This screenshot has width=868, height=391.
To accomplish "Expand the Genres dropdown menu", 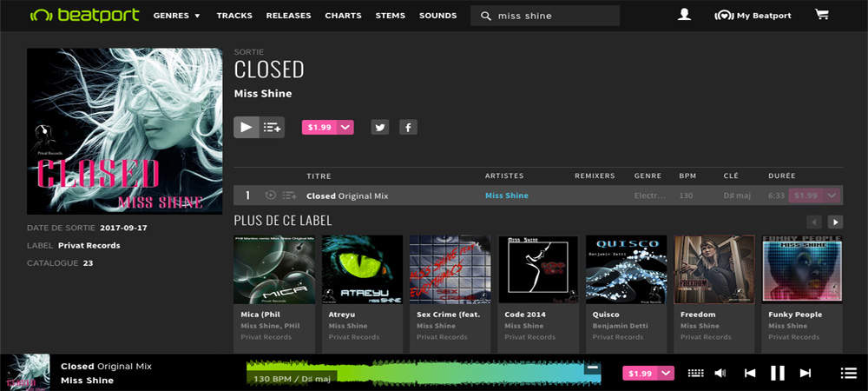I will click(x=177, y=16).
